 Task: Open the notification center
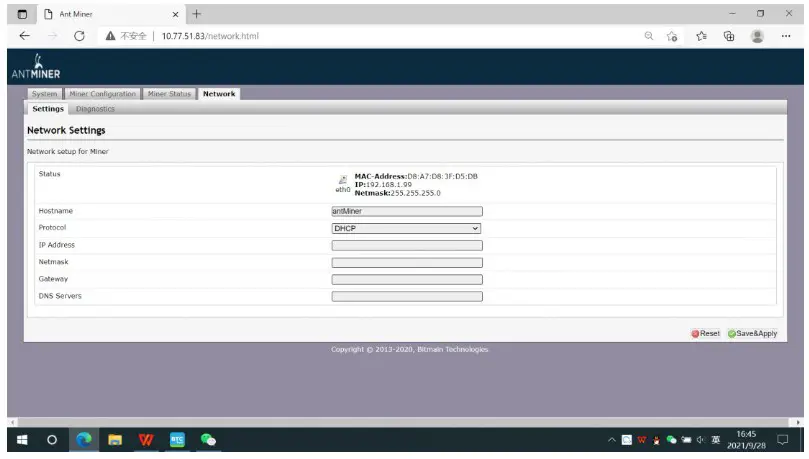[783, 440]
